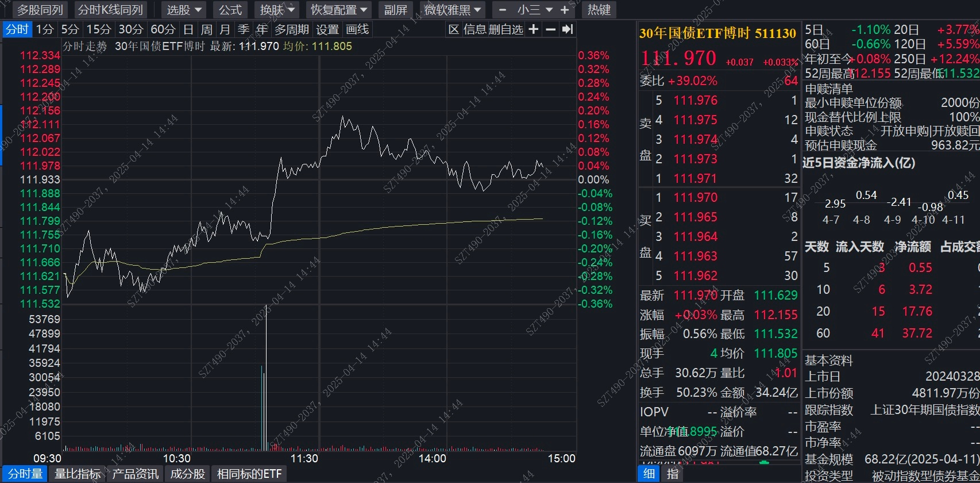
Task: Open the 恢复配置 restore config dropdown
Action: (x=338, y=10)
